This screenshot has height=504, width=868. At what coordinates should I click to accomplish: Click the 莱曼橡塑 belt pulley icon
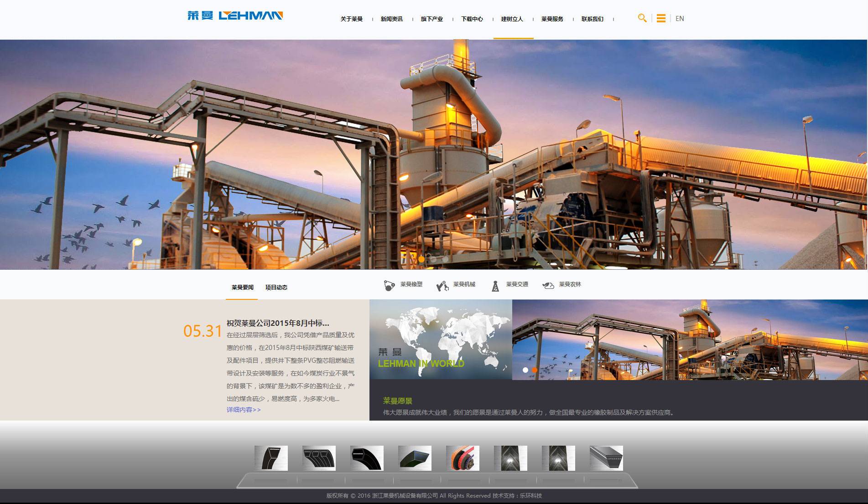pos(389,285)
